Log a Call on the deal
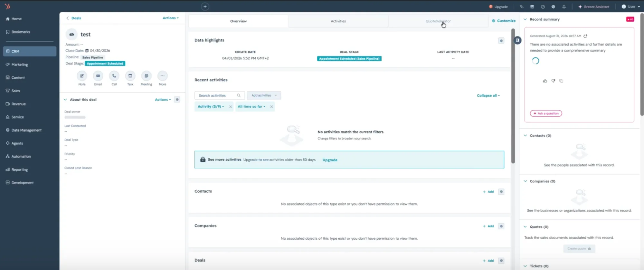Screen dimensions: 644x270 tap(114, 76)
